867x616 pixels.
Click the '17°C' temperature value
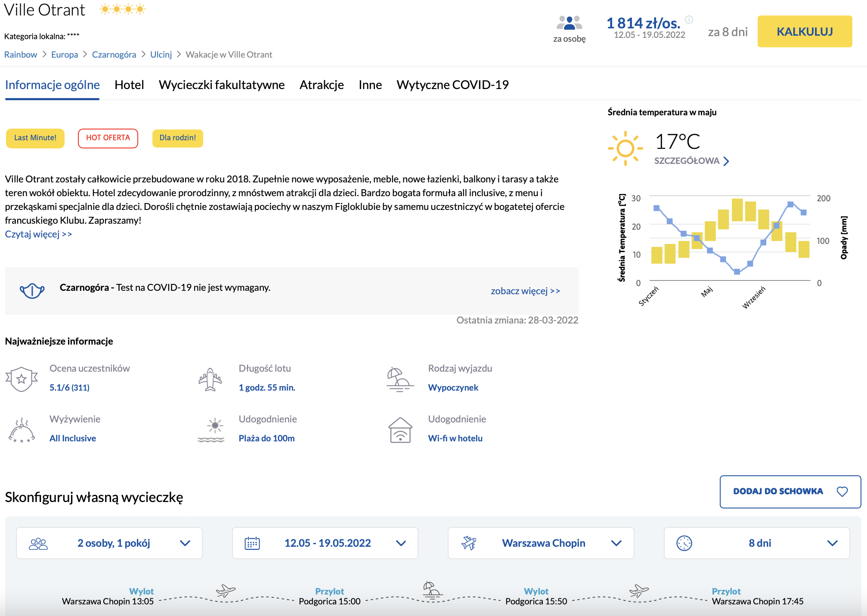[678, 141]
